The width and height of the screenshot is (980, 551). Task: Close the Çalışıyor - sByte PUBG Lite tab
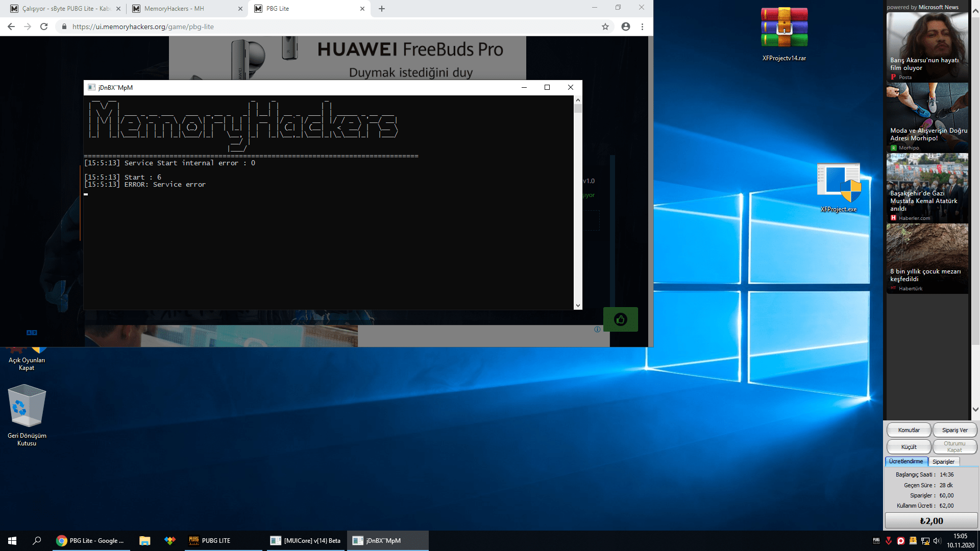pyautogui.click(x=118, y=9)
